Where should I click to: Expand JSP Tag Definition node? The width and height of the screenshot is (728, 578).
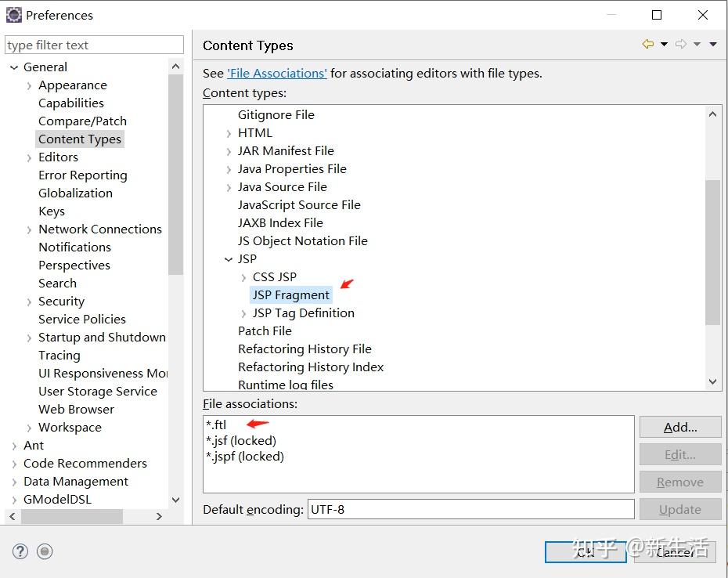click(244, 313)
